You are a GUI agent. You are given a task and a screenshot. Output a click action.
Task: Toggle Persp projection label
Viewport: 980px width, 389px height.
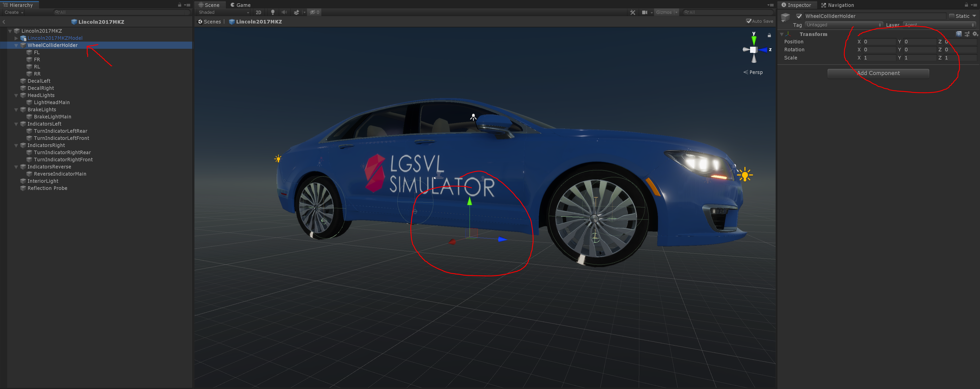click(x=753, y=72)
